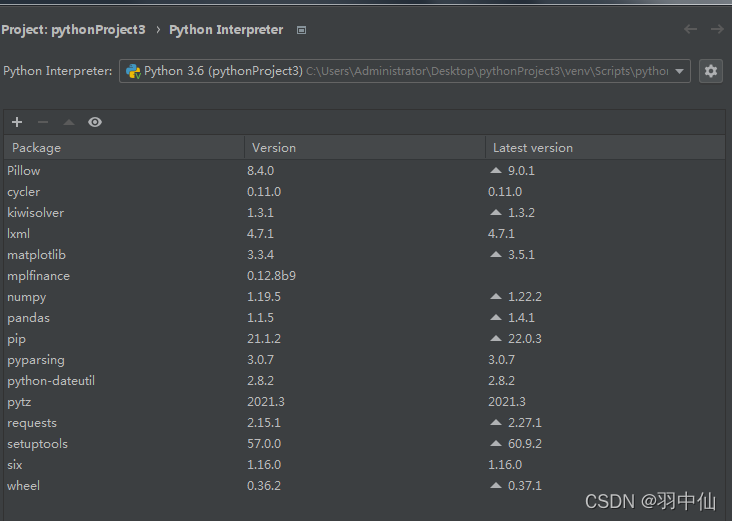Click version 57.0.0 of setuptools
The image size is (732, 521).
[264, 444]
